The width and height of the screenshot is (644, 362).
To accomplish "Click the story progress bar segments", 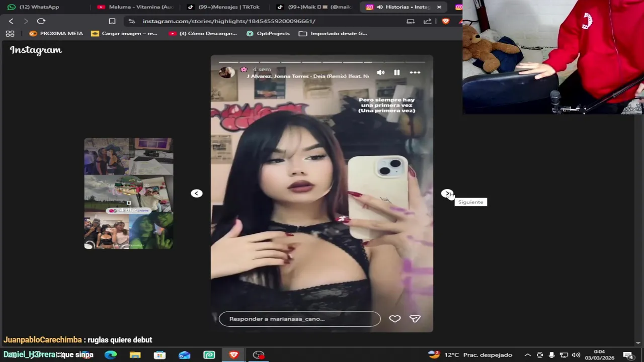I will [x=322, y=62].
